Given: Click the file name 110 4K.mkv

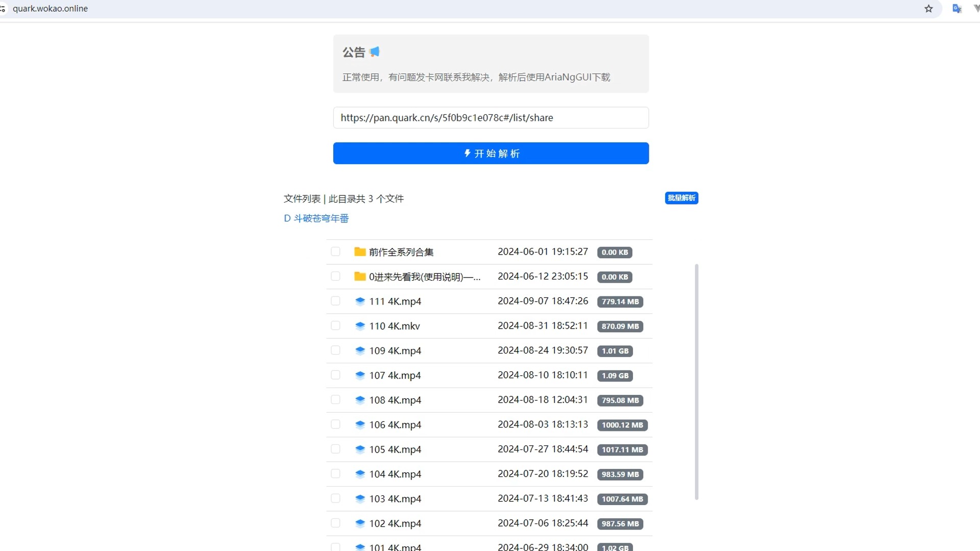Looking at the screenshot, I should [x=395, y=326].
